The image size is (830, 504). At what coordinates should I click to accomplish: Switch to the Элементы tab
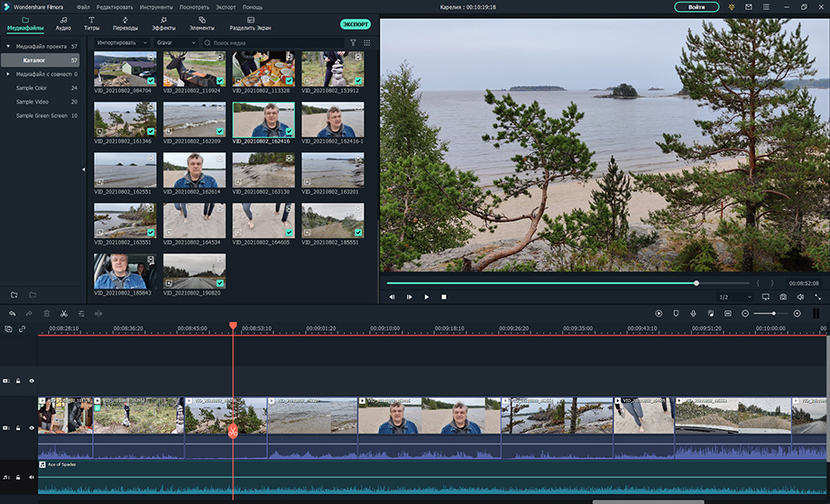tap(202, 23)
